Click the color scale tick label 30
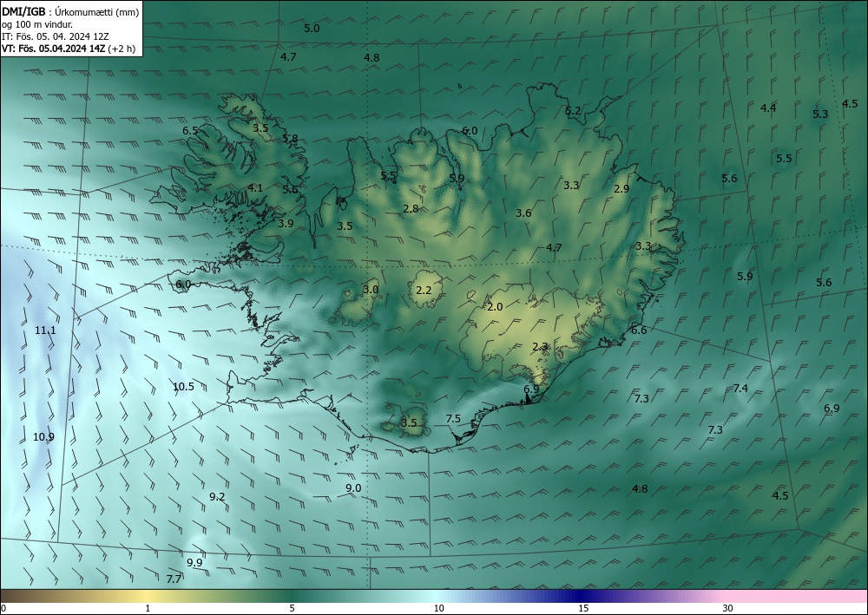The width and height of the screenshot is (868, 615). (728, 608)
